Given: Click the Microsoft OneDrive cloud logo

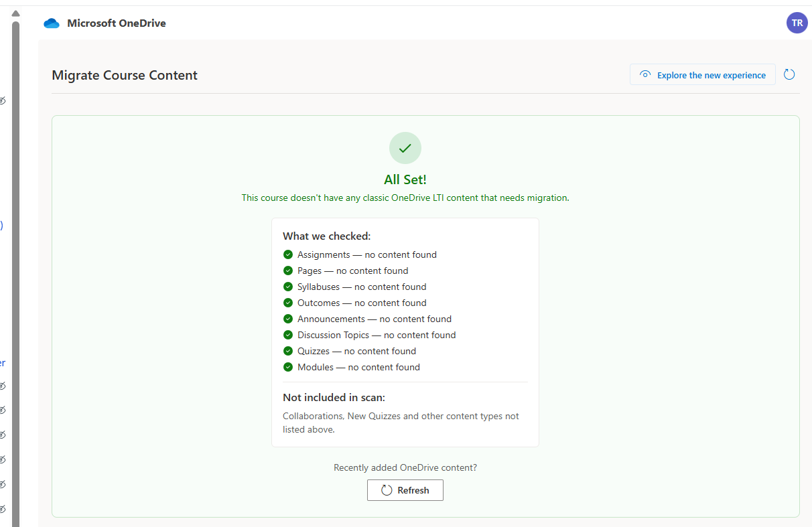Looking at the screenshot, I should point(52,23).
